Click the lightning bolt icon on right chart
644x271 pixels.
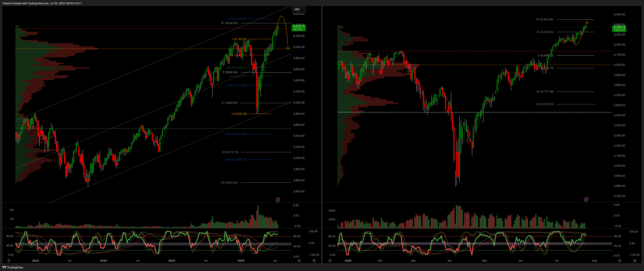pyautogui.click(x=586, y=199)
